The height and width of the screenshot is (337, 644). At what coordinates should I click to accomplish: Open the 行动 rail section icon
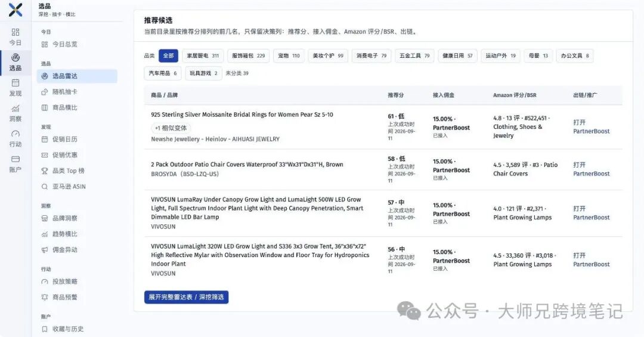[16, 134]
